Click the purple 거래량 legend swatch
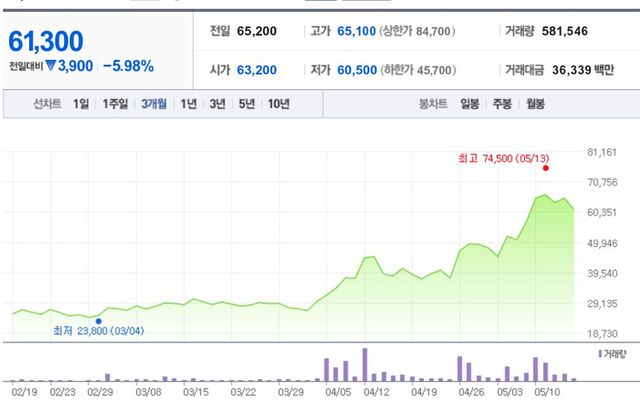 (x=599, y=354)
